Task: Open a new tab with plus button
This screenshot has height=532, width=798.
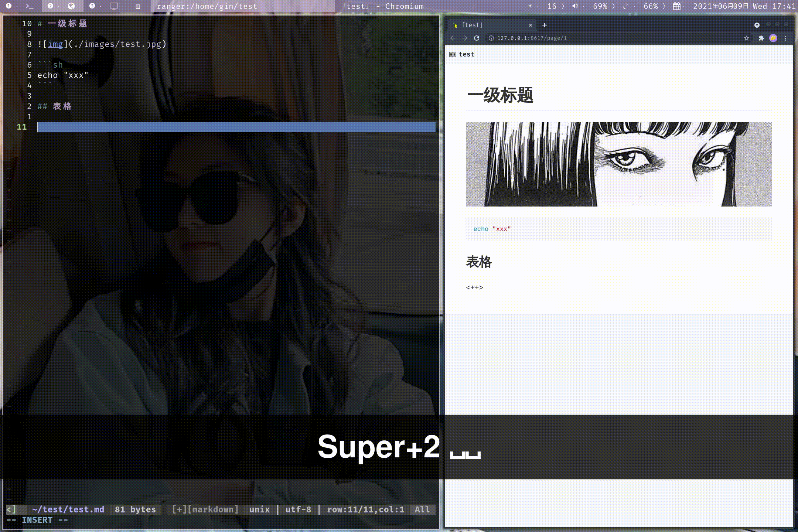Action: pos(545,25)
